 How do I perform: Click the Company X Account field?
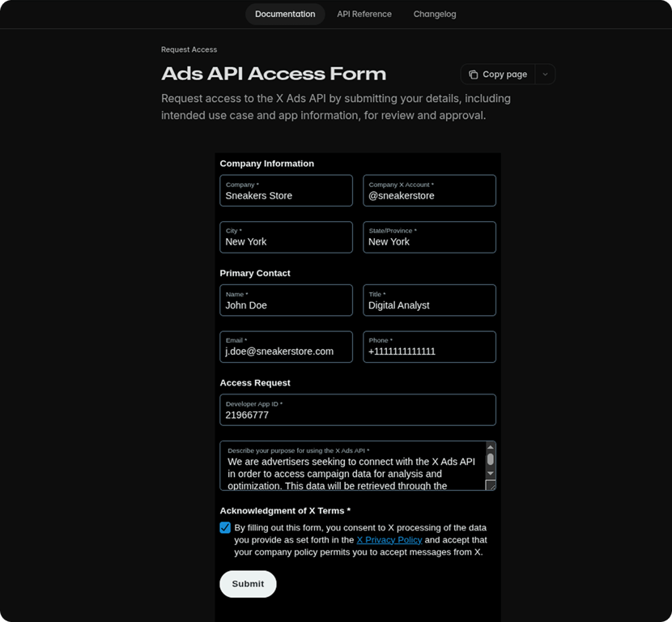click(x=429, y=190)
